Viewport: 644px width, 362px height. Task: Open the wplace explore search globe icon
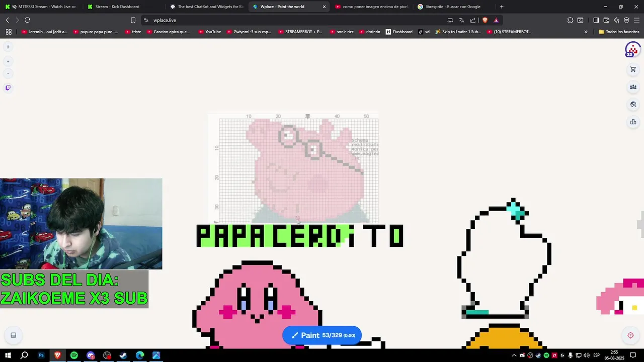(633, 105)
